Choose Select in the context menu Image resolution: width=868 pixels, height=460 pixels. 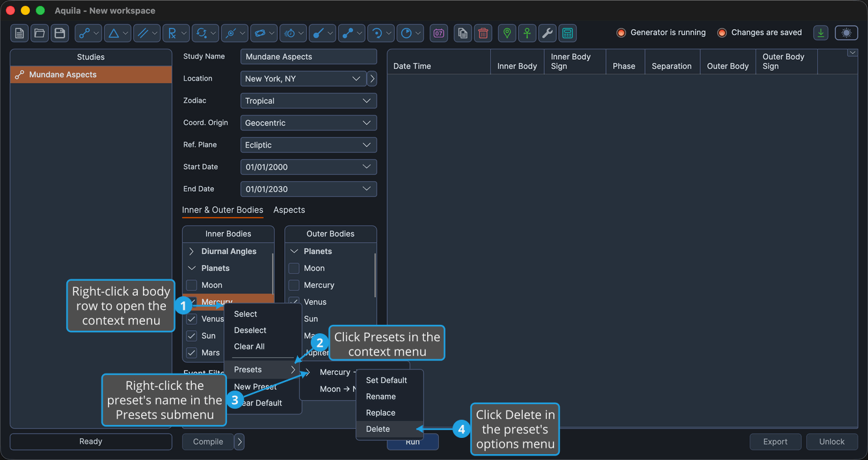click(263, 314)
